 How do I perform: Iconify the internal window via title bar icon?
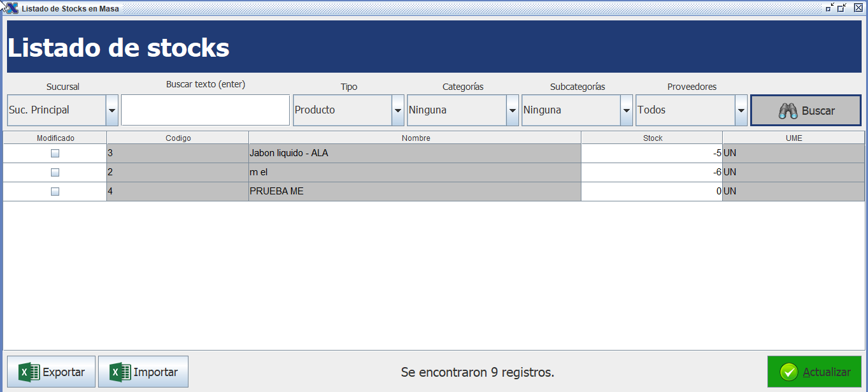point(830,8)
